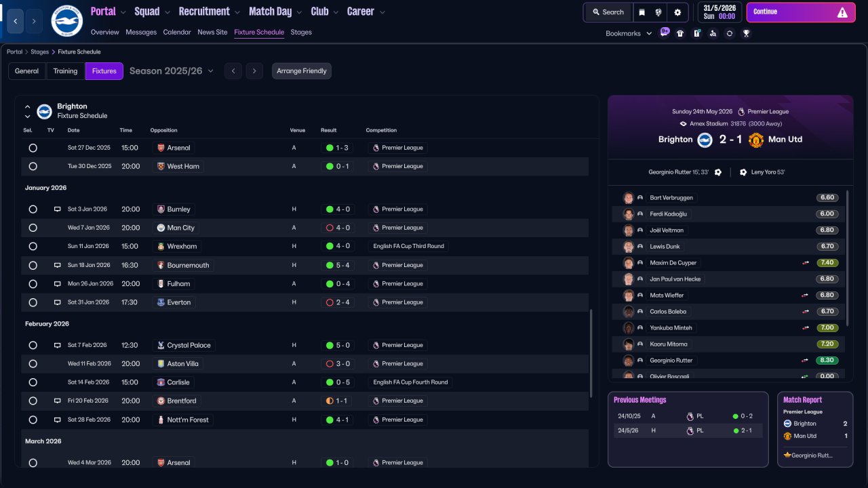Switch to the Training tab
Image resolution: width=868 pixels, height=488 pixels.
[66, 71]
